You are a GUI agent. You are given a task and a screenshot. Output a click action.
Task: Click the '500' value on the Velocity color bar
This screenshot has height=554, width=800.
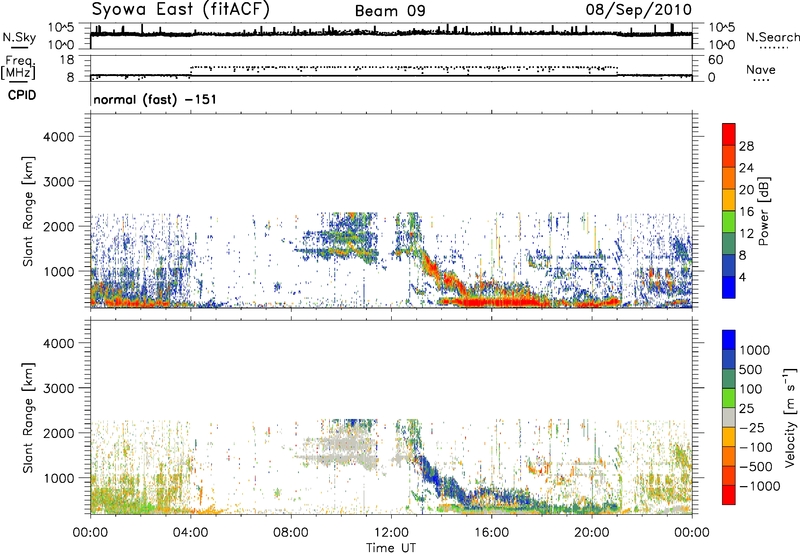pyautogui.click(x=751, y=369)
